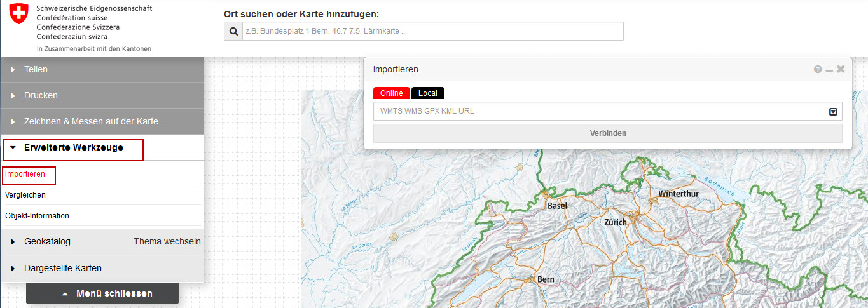The width and height of the screenshot is (868, 308).
Task: Select the Online tab
Action: [x=392, y=93]
